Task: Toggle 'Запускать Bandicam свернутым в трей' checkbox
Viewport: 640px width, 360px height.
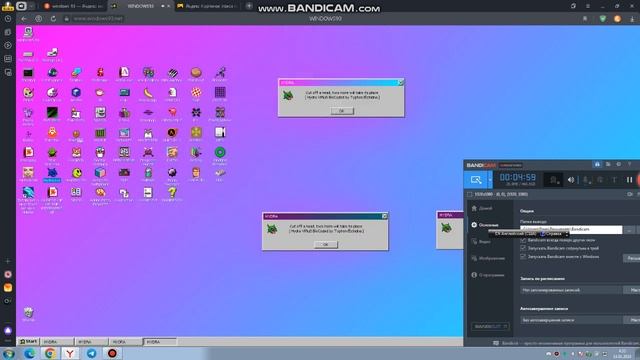Action: pos(523,248)
